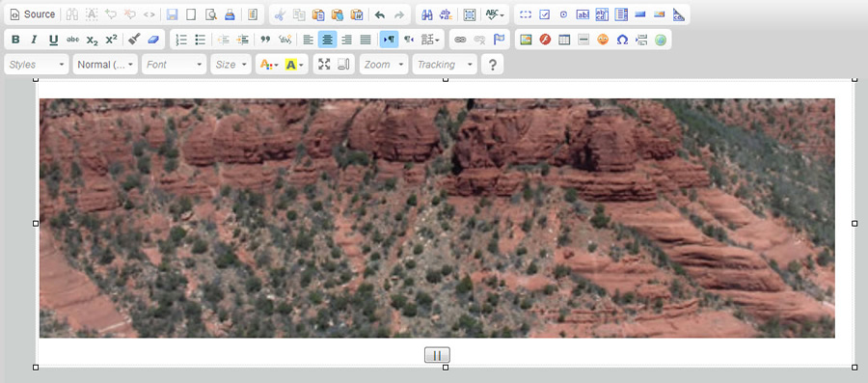Open the Replace dialog

pyautogui.click(x=446, y=14)
